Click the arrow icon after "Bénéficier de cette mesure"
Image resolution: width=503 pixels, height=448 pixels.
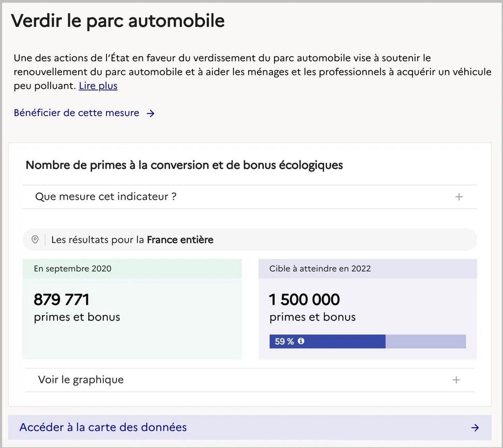tap(150, 113)
